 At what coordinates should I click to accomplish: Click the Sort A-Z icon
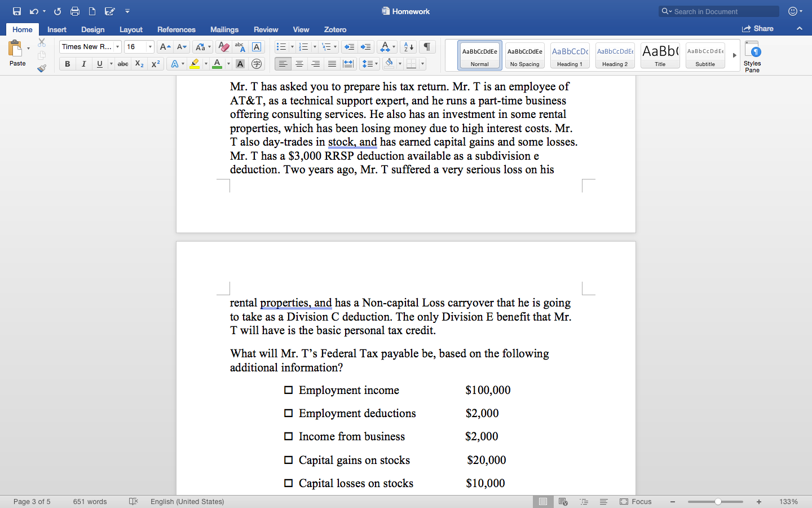(x=407, y=47)
